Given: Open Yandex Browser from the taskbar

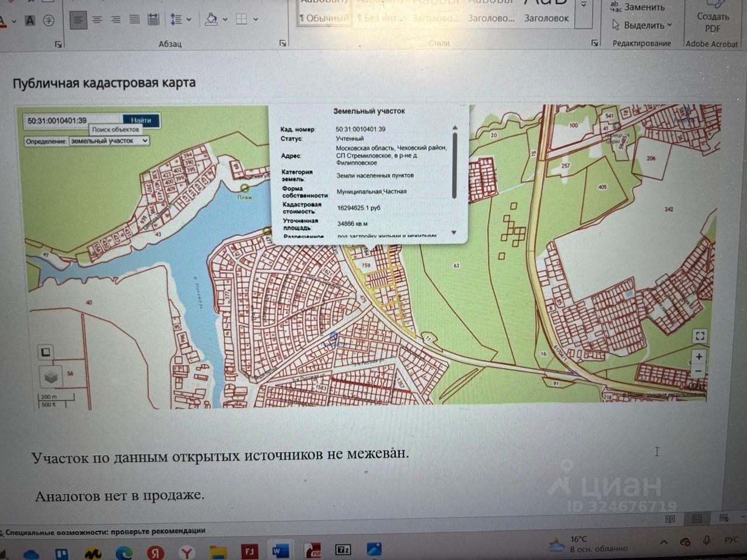Looking at the screenshot, I should 186,552.
